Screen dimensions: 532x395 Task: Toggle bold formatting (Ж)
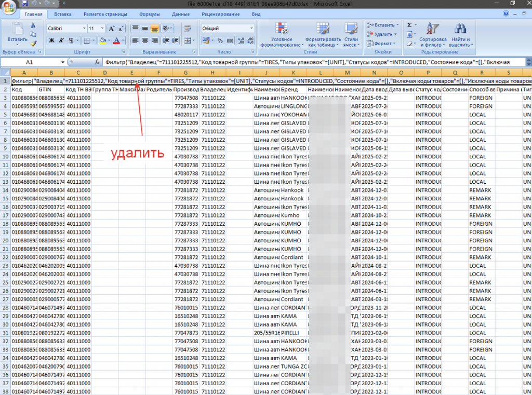pos(52,40)
